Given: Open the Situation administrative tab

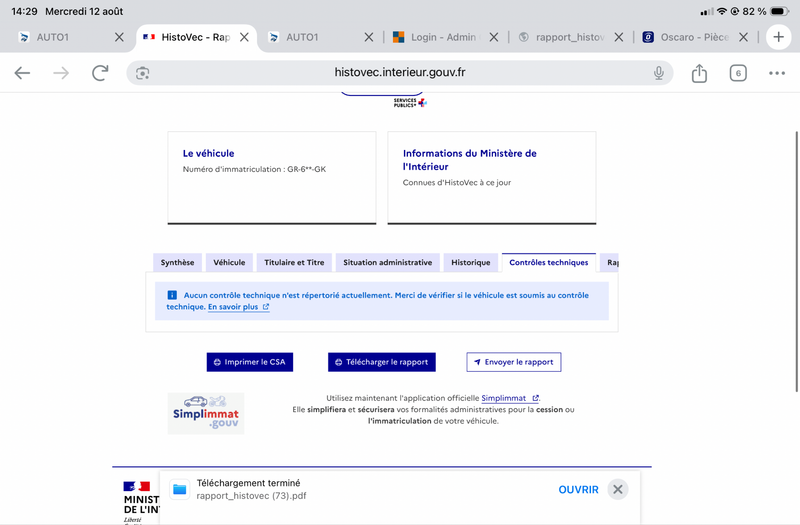Looking at the screenshot, I should click(387, 262).
